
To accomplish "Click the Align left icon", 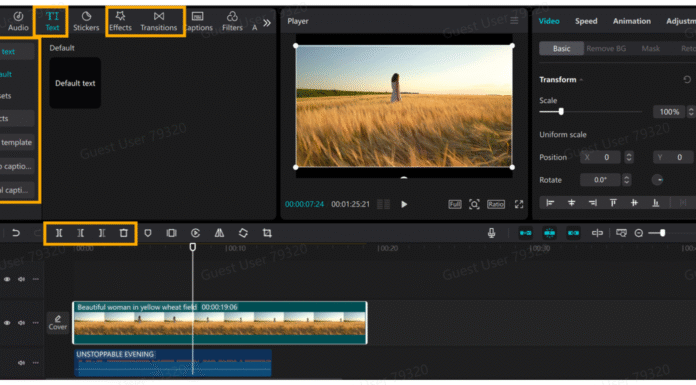I will (550, 203).
